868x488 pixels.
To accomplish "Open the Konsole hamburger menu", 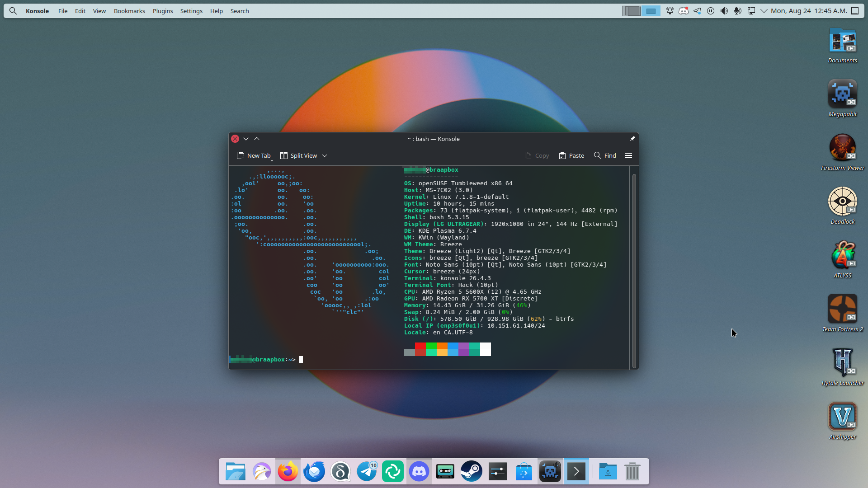I will pos(628,155).
